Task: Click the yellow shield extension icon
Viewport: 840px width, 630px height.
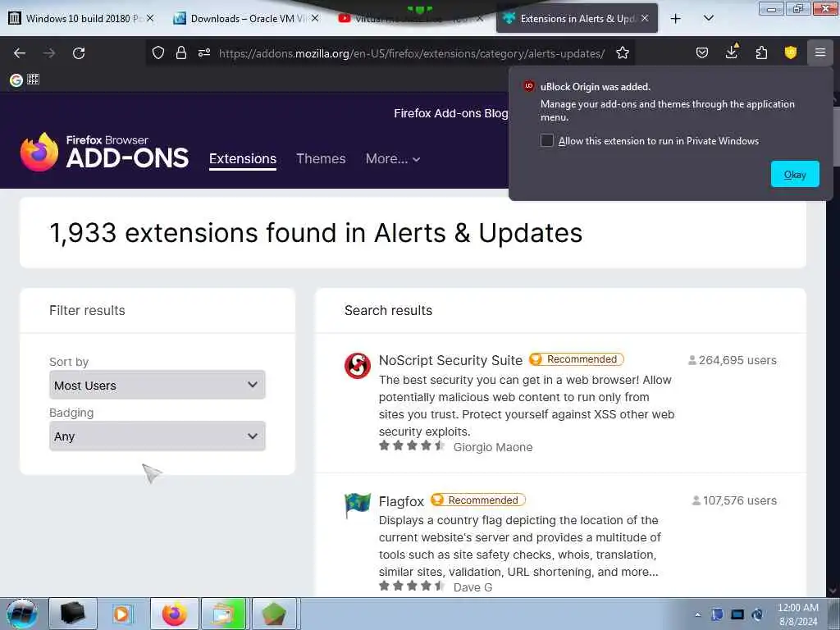Action: [790, 52]
